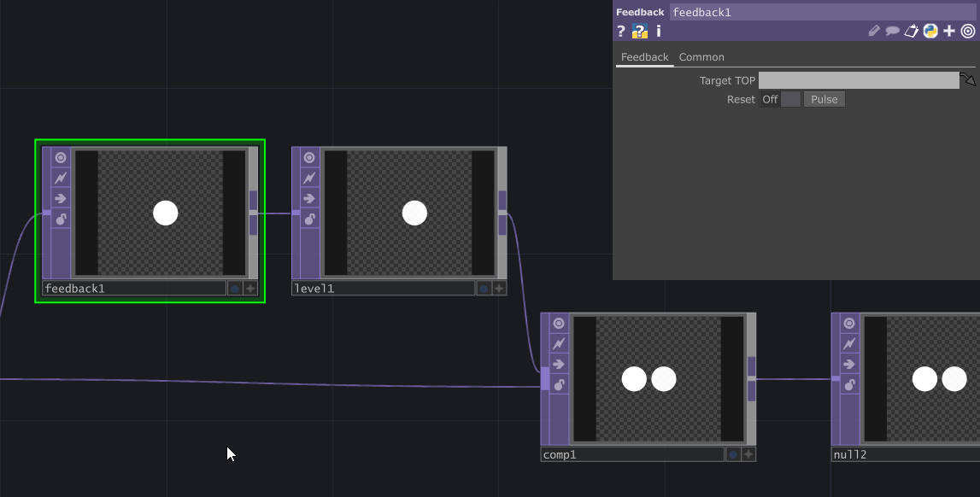Click the copy parameters clipboard icon
Screen dimensions: 980x497
point(911,31)
